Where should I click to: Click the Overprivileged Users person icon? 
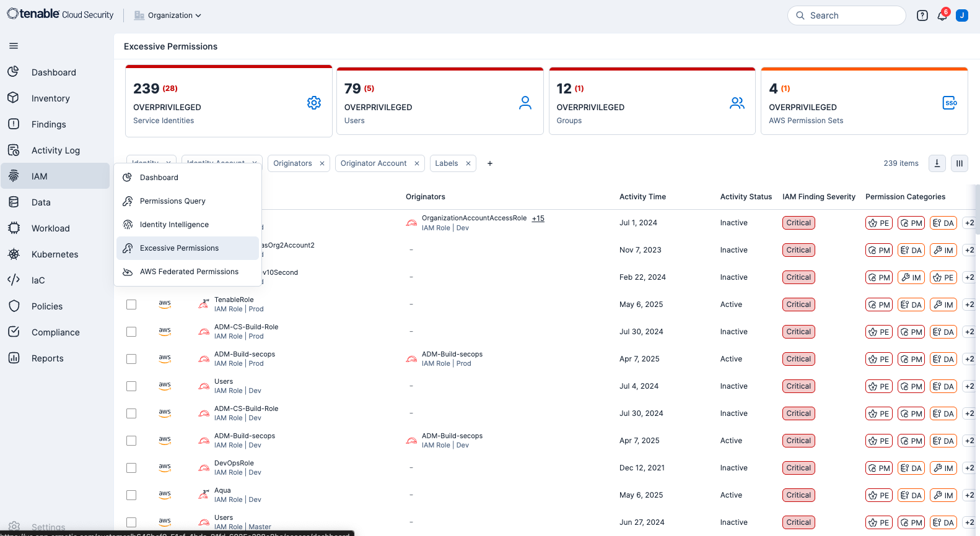point(525,103)
